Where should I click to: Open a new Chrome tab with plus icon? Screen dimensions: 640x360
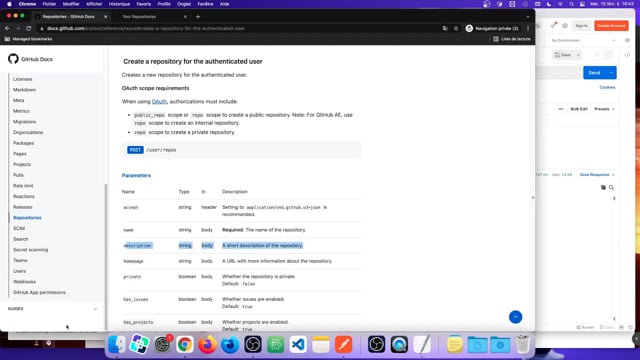click(x=198, y=16)
